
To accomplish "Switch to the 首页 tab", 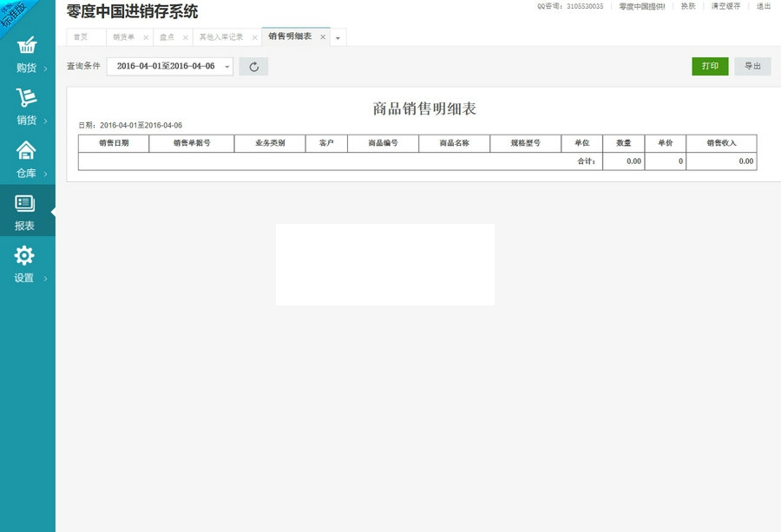I will pyautogui.click(x=80, y=37).
